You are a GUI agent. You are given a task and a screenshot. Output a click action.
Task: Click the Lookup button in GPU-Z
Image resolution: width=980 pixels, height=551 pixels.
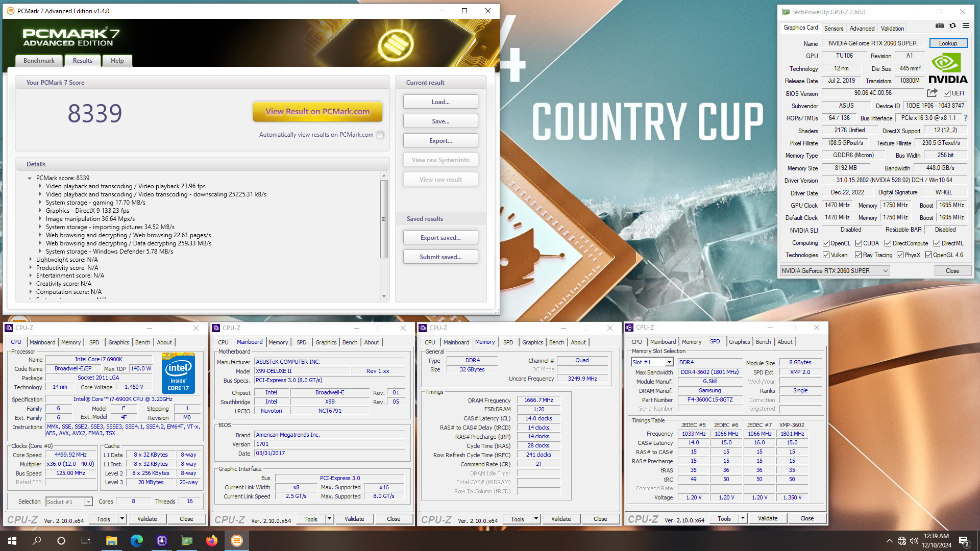[x=948, y=43]
